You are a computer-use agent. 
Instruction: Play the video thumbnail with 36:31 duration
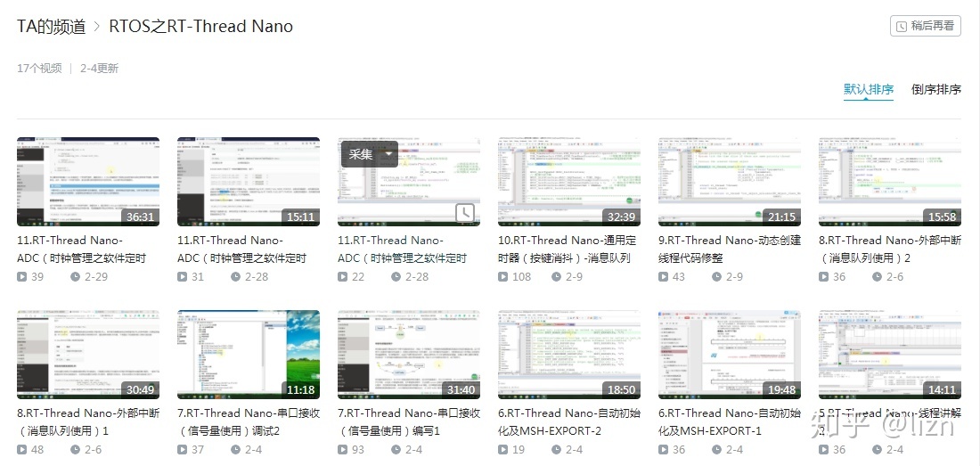(x=87, y=182)
